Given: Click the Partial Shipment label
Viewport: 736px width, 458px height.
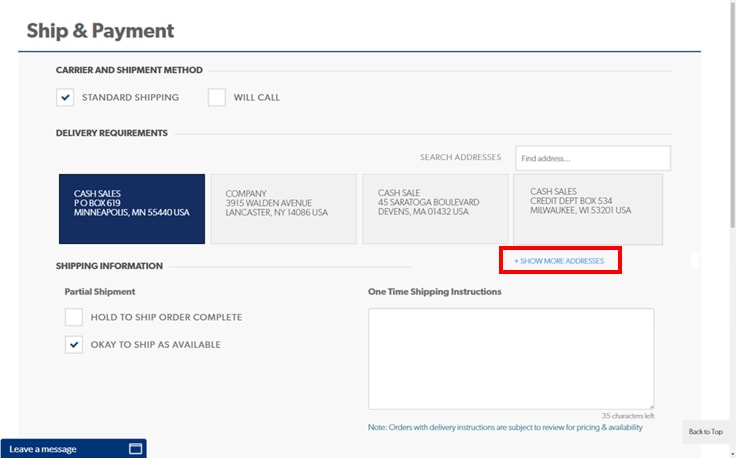Looking at the screenshot, I should [100, 291].
